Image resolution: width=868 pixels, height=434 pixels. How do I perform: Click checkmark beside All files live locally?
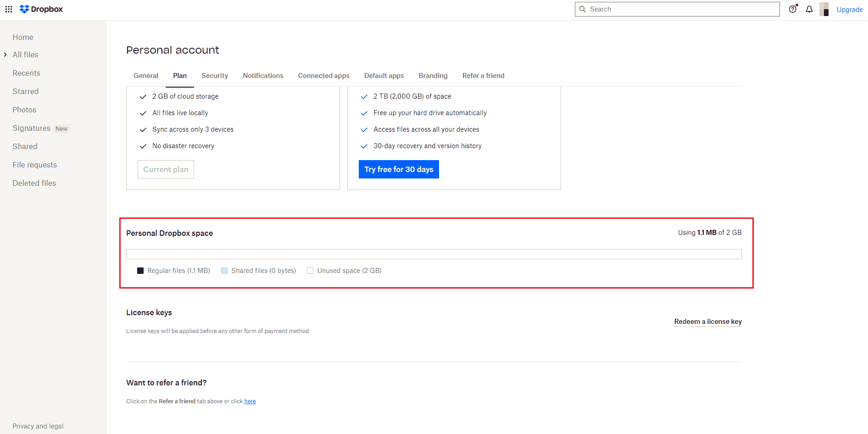(143, 113)
